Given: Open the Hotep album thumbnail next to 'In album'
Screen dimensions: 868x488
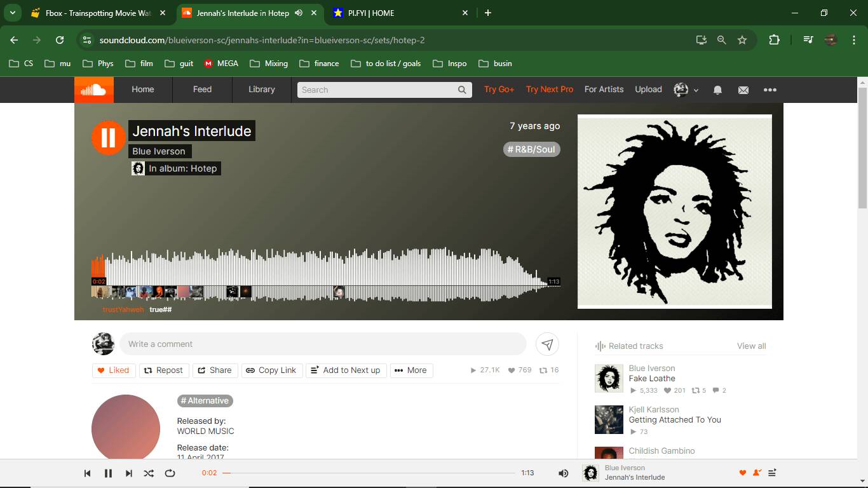Looking at the screenshot, I should click(138, 168).
